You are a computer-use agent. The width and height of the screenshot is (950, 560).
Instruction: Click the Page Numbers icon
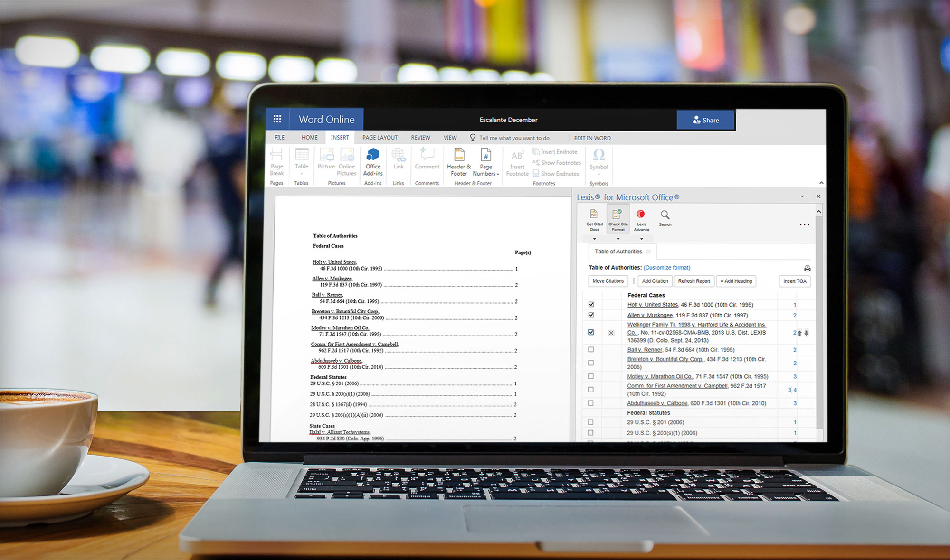point(486,155)
